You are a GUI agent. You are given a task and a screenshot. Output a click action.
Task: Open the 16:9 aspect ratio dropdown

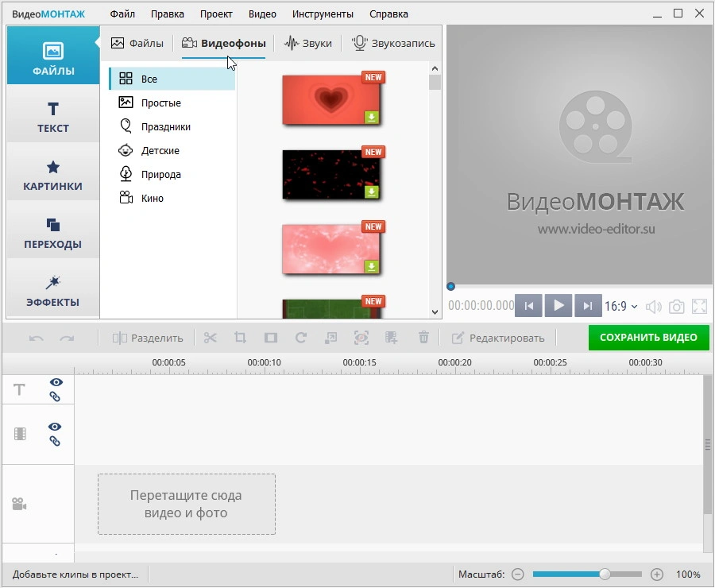pyautogui.click(x=620, y=306)
